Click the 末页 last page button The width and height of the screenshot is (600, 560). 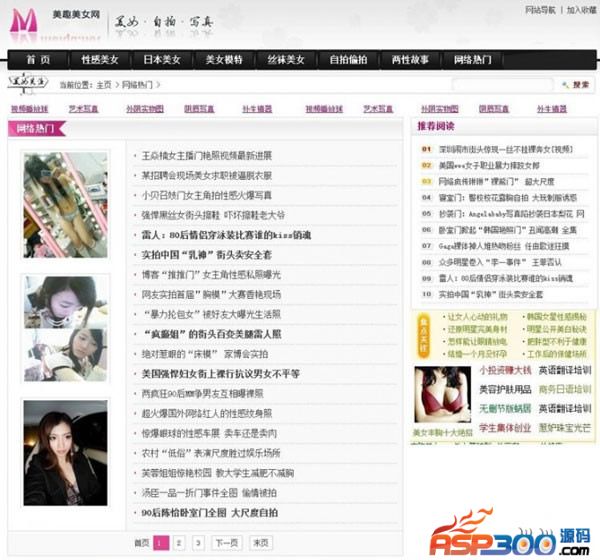pos(261,543)
